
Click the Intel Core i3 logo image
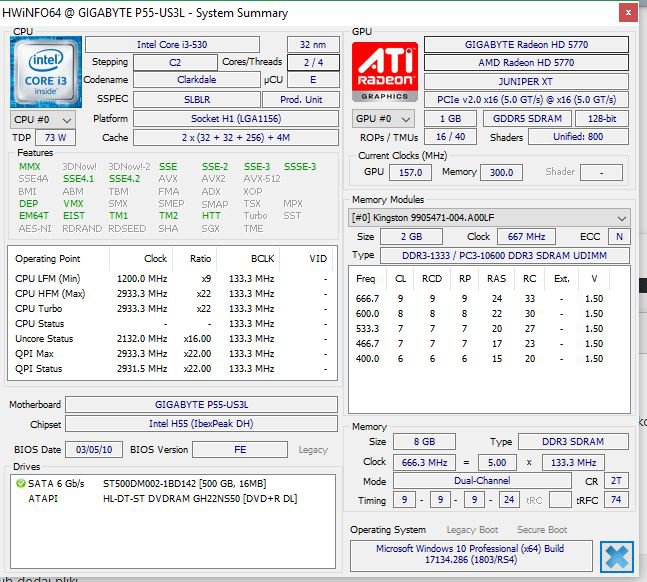coord(46,72)
